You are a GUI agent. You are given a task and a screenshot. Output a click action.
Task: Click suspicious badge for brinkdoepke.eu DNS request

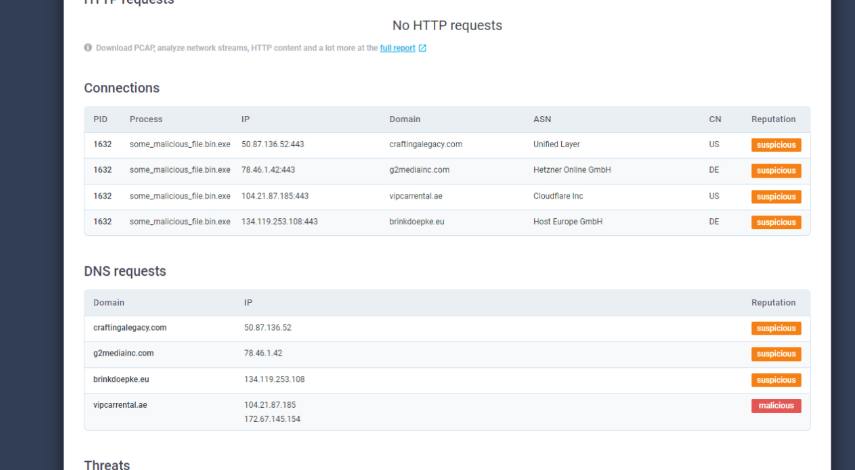pos(776,380)
